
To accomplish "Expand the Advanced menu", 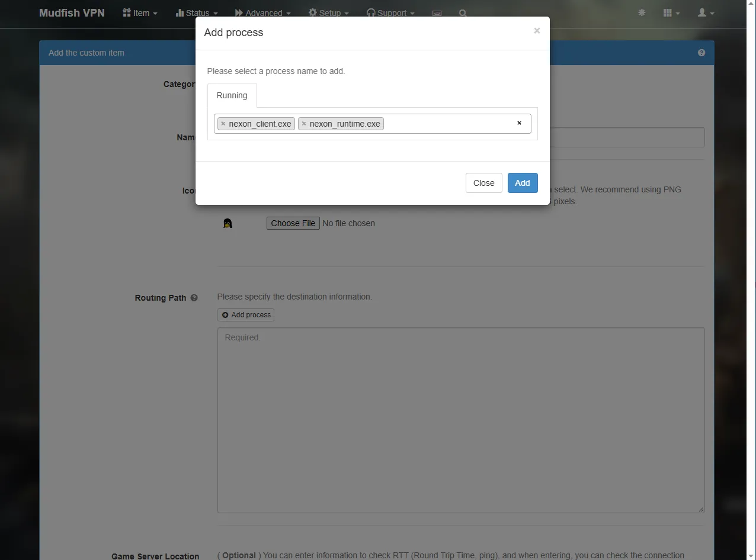I will (x=262, y=13).
